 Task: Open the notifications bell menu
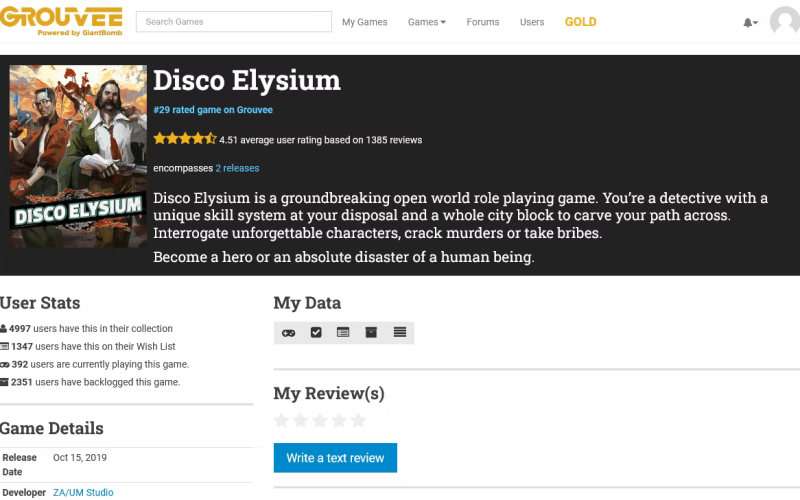(750, 22)
